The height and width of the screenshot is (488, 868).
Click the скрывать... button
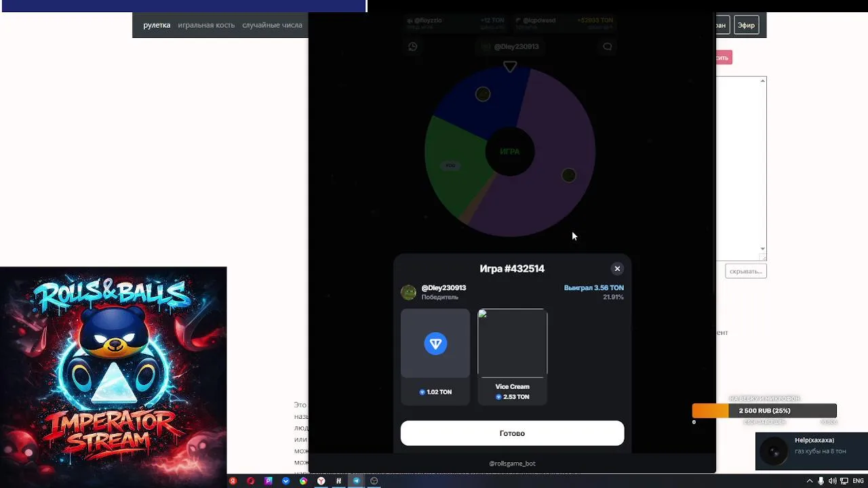pyautogui.click(x=746, y=271)
